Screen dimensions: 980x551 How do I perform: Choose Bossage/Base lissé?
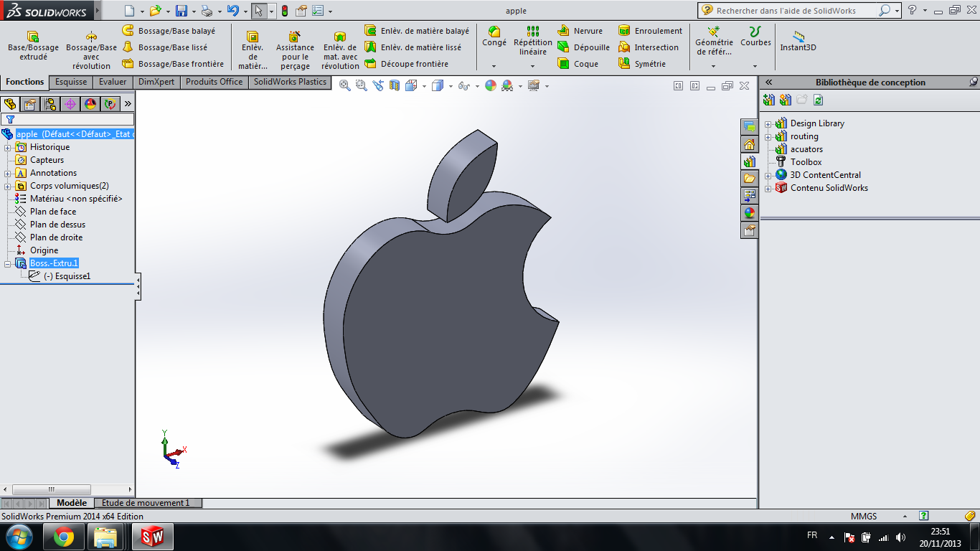pyautogui.click(x=165, y=47)
